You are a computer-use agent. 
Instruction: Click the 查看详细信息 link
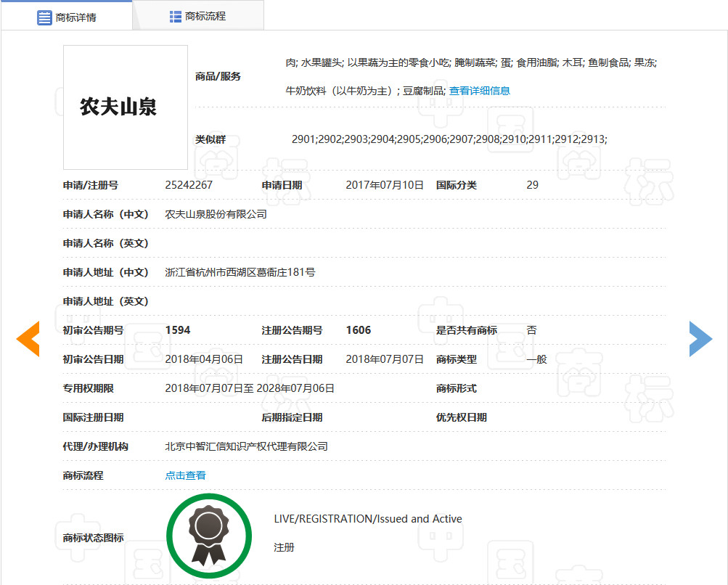(x=480, y=91)
